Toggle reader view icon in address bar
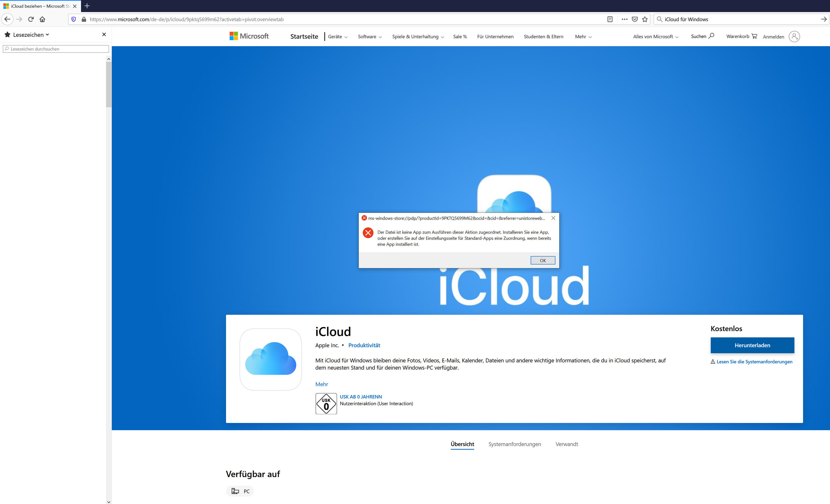Screen dimensions: 830x504 [x=610, y=19]
